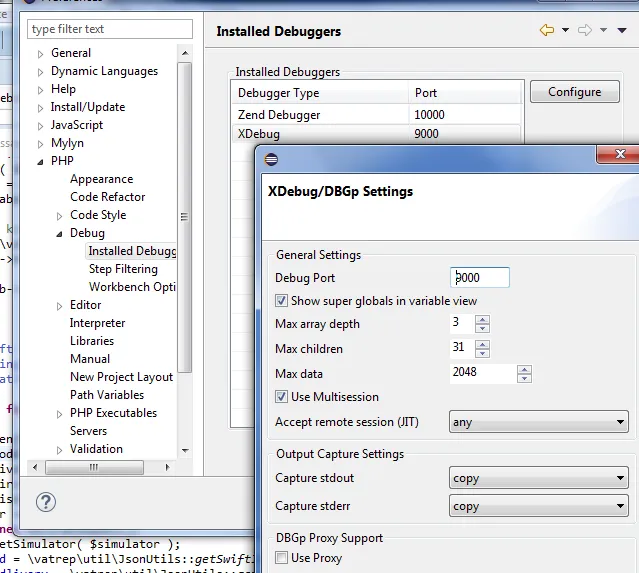Expand the PHP Executables tree node
The width and height of the screenshot is (639, 573).
tap(59, 414)
